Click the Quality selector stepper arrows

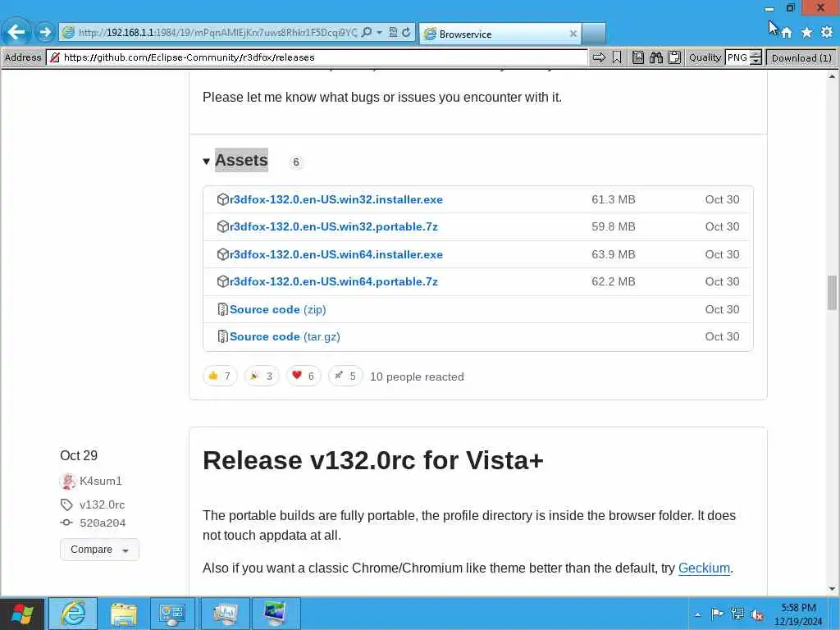(x=756, y=57)
